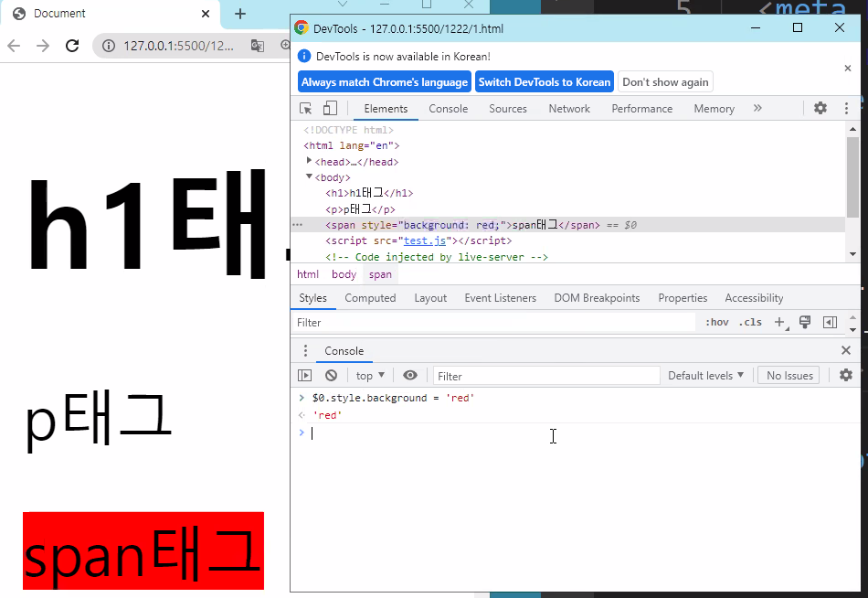Click the No Issues button

[x=789, y=376]
